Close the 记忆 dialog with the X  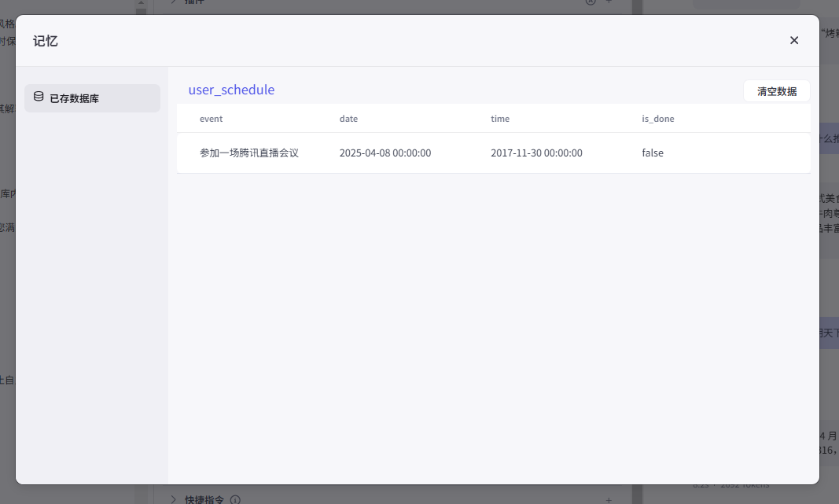(794, 40)
